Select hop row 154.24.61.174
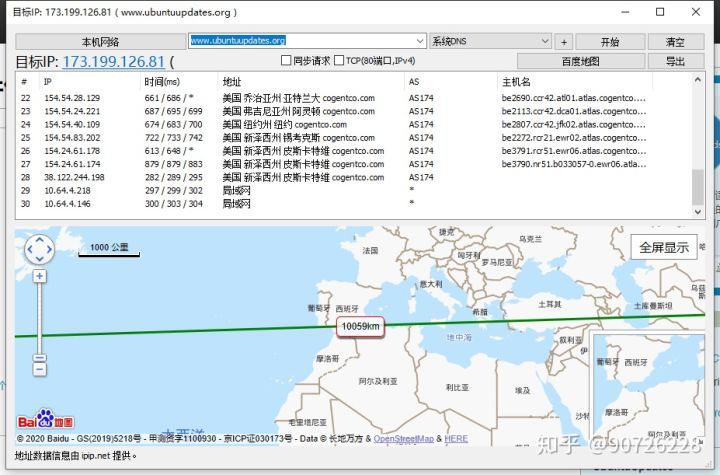This screenshot has height=475, width=720. (354, 164)
